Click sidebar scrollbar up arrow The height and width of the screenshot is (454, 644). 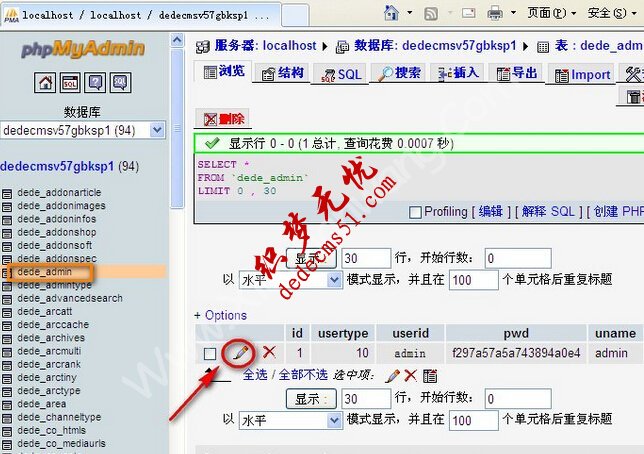tap(177, 40)
